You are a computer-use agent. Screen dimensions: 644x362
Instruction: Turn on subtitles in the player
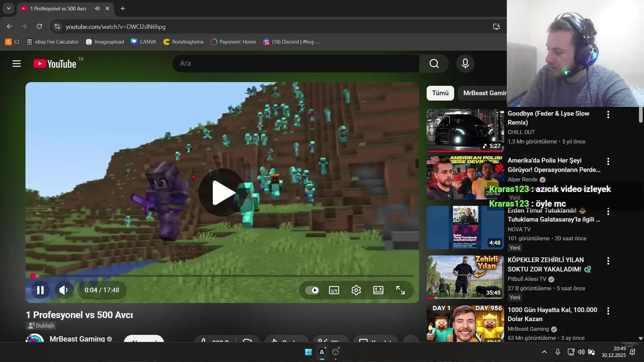point(334,290)
